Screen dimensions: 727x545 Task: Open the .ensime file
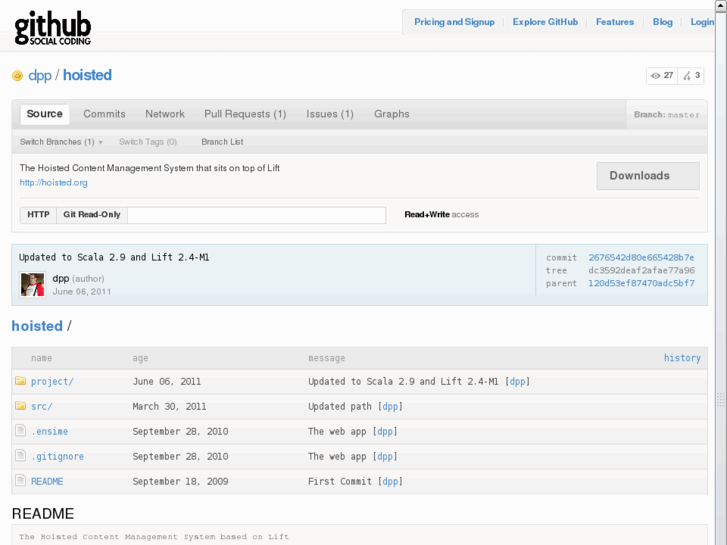(x=49, y=431)
